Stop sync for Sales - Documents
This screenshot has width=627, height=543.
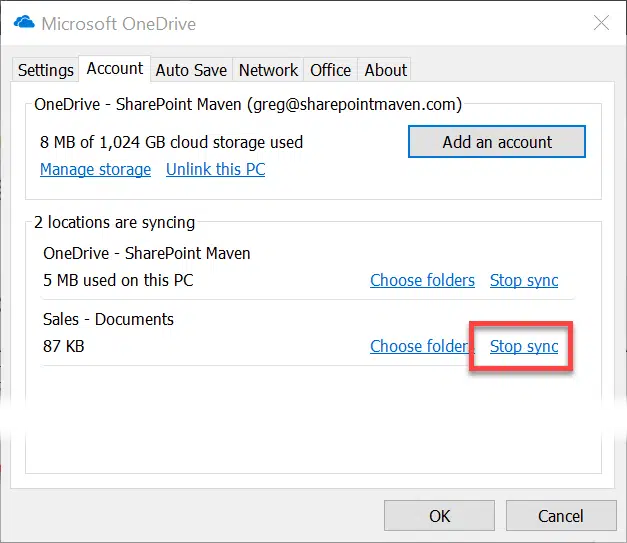click(524, 346)
